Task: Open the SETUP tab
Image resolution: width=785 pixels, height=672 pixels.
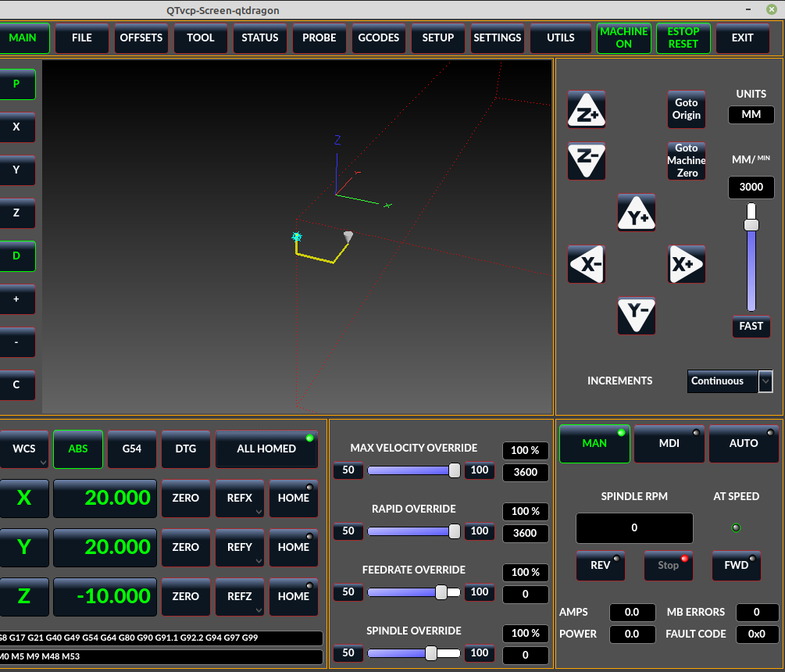Action: point(438,38)
